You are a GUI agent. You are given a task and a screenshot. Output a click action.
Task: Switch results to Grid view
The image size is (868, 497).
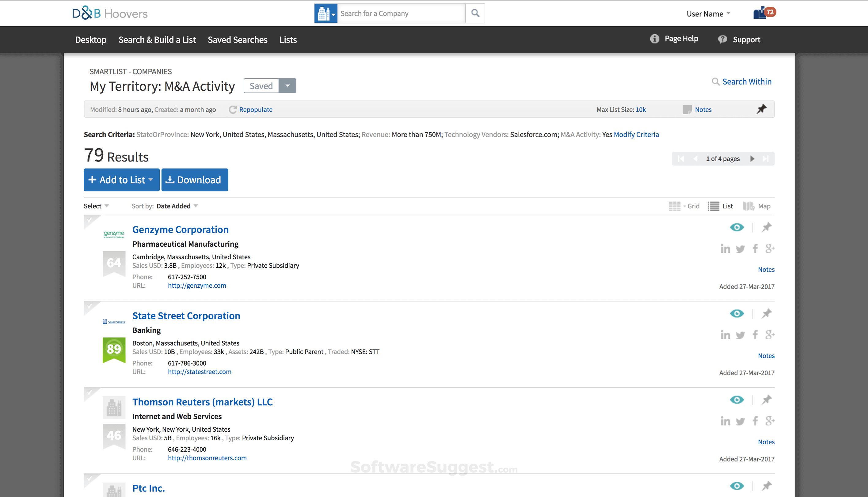684,206
